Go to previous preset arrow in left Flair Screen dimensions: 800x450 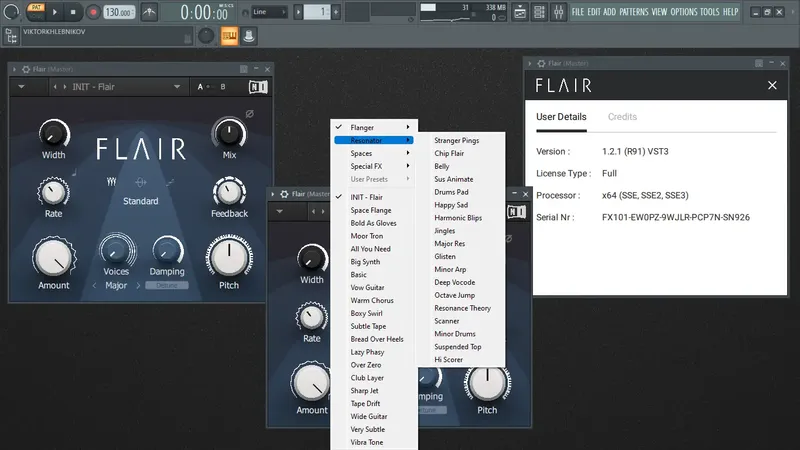(55, 87)
